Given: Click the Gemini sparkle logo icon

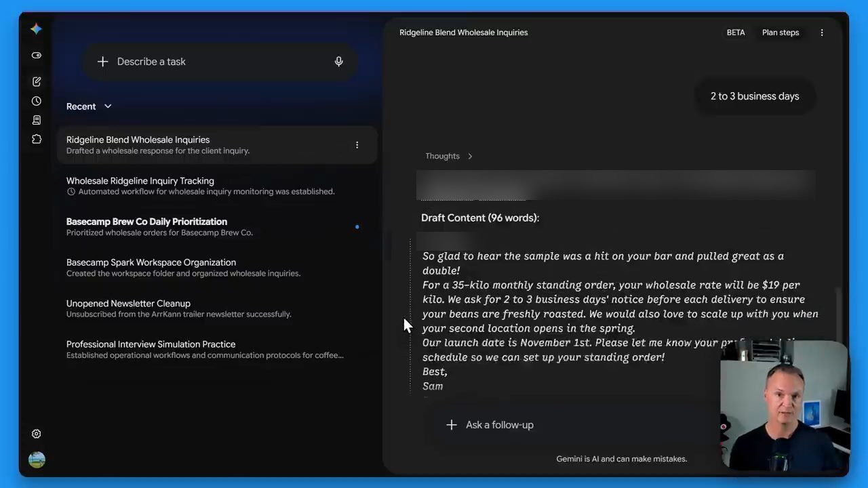Looking at the screenshot, I should pos(36,29).
